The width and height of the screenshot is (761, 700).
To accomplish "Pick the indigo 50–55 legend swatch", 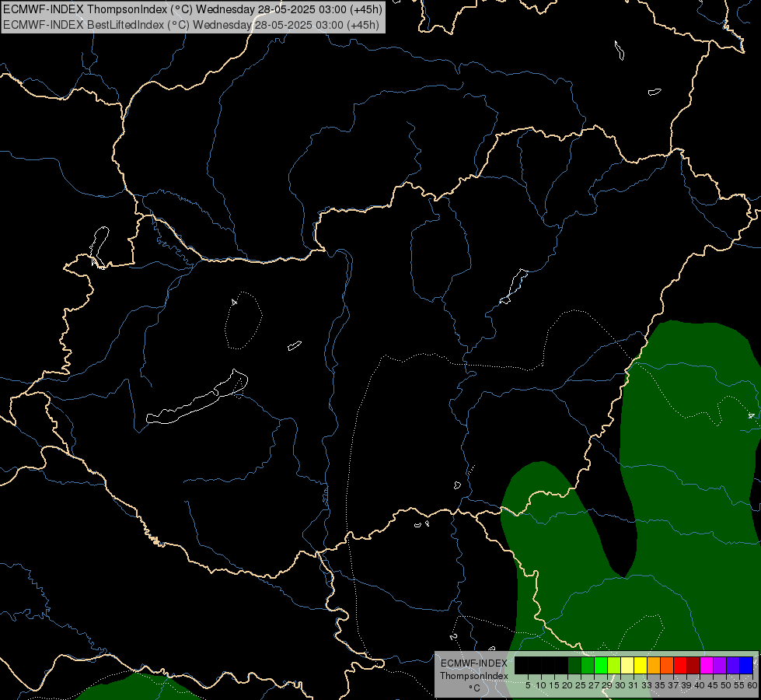I will coord(733,665).
